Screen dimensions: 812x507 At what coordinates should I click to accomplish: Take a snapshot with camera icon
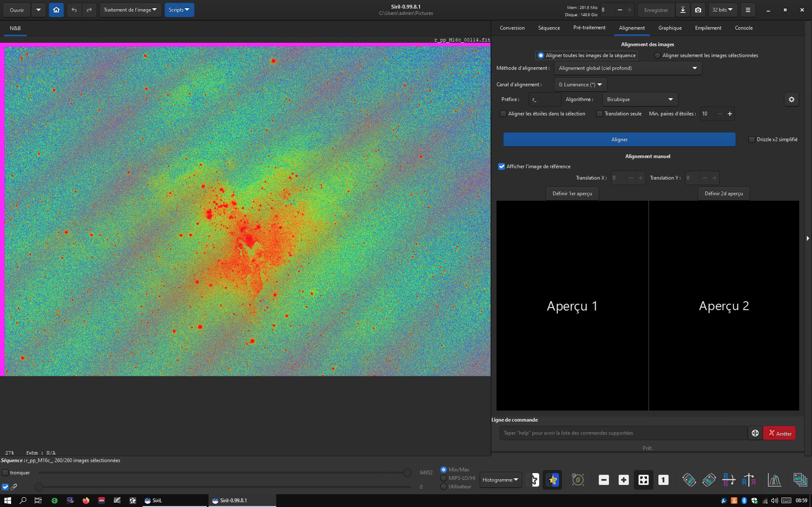(698, 10)
